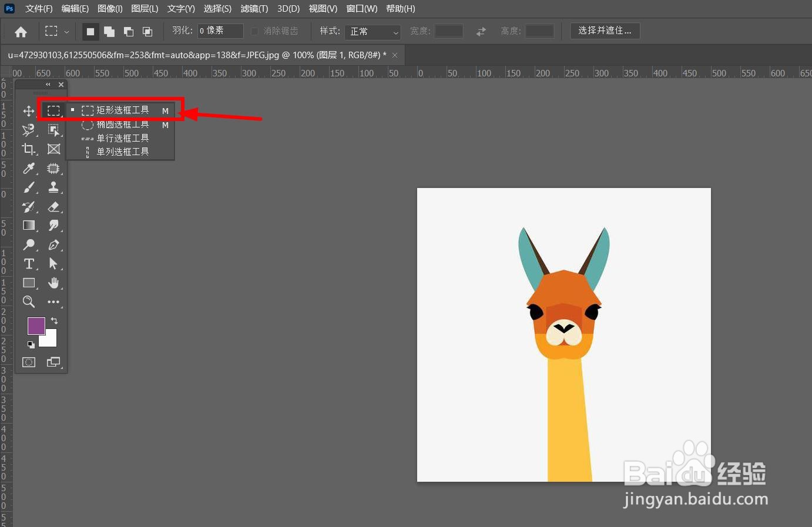Select the Hand tool

click(x=53, y=283)
